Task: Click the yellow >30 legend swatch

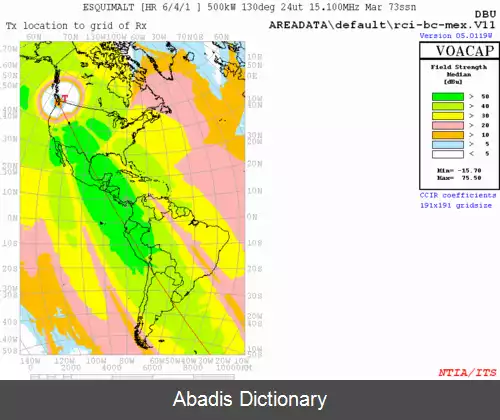Action: (x=448, y=116)
